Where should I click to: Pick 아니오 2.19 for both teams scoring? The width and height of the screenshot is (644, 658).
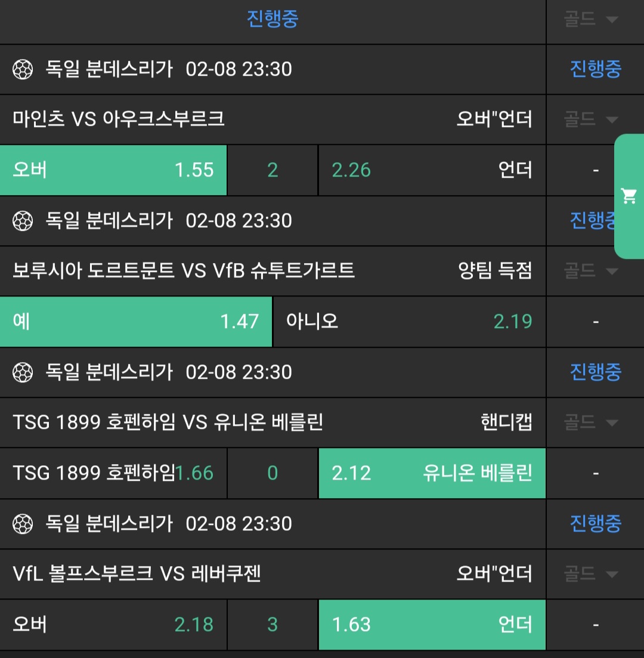pyautogui.click(x=409, y=322)
